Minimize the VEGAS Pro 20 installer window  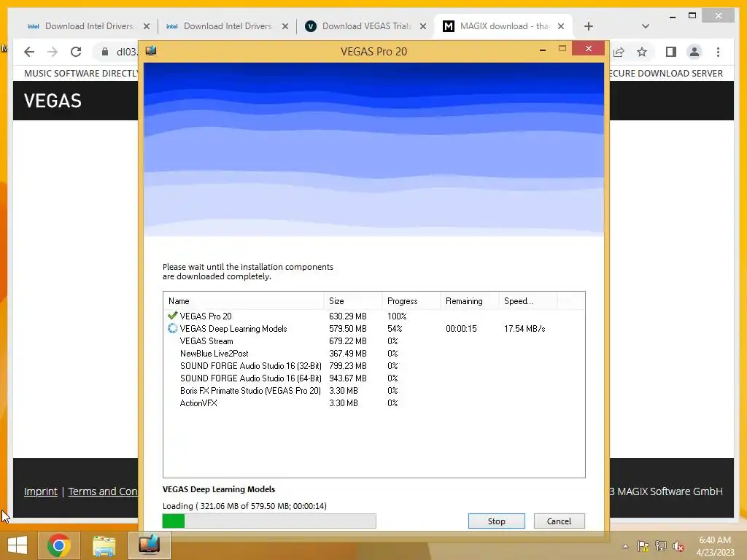[x=543, y=50]
